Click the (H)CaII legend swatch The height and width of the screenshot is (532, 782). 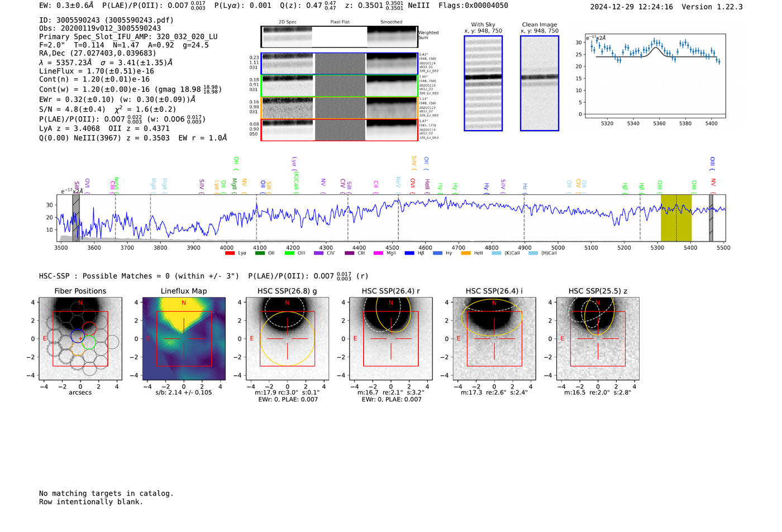pyautogui.click(x=533, y=253)
